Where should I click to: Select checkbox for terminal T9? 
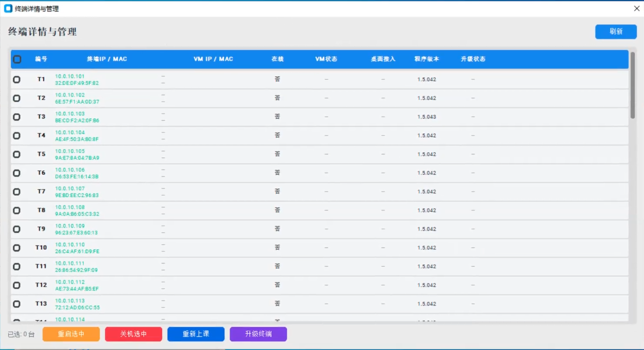pyautogui.click(x=17, y=229)
